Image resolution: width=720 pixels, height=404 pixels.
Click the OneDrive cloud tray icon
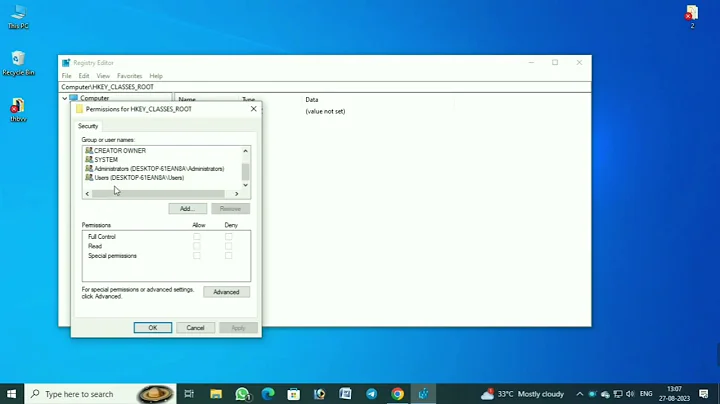(x=605, y=394)
